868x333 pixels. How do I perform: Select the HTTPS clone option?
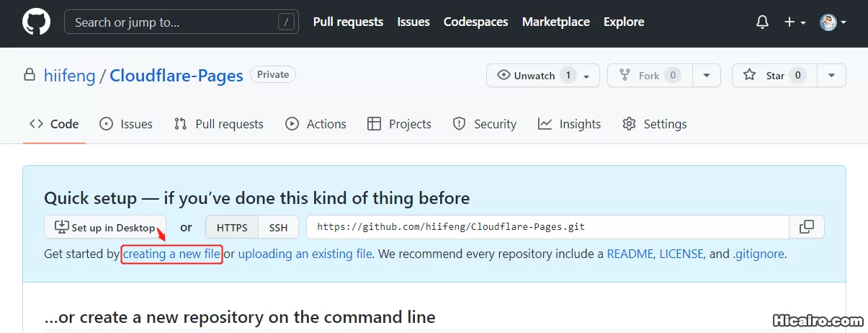[x=232, y=227]
